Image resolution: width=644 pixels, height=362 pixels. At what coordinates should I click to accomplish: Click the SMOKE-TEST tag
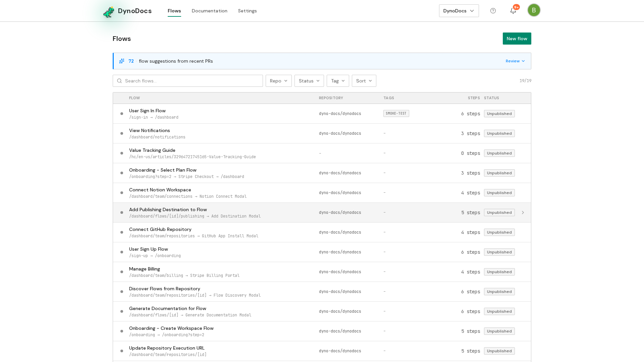(x=396, y=114)
